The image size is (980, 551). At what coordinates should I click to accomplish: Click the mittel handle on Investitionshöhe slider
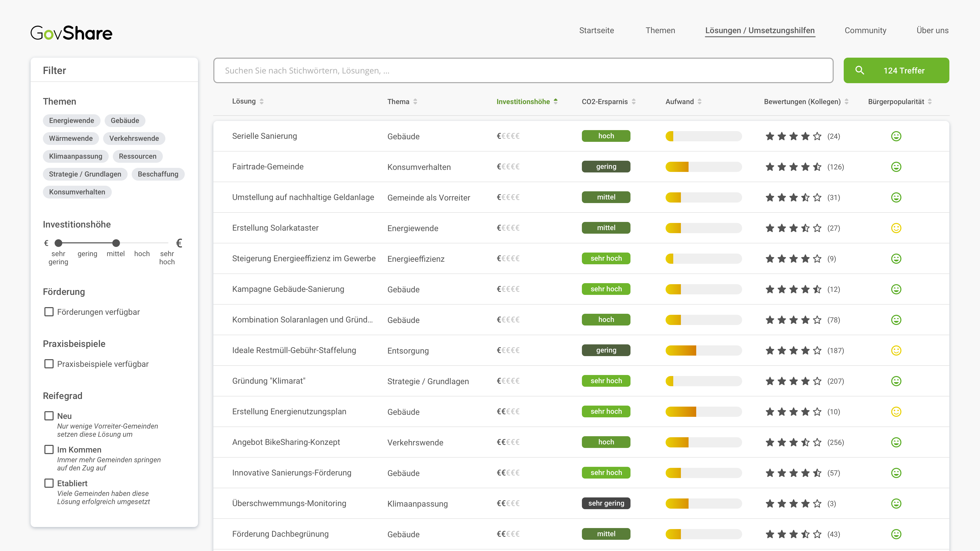pyautogui.click(x=116, y=243)
